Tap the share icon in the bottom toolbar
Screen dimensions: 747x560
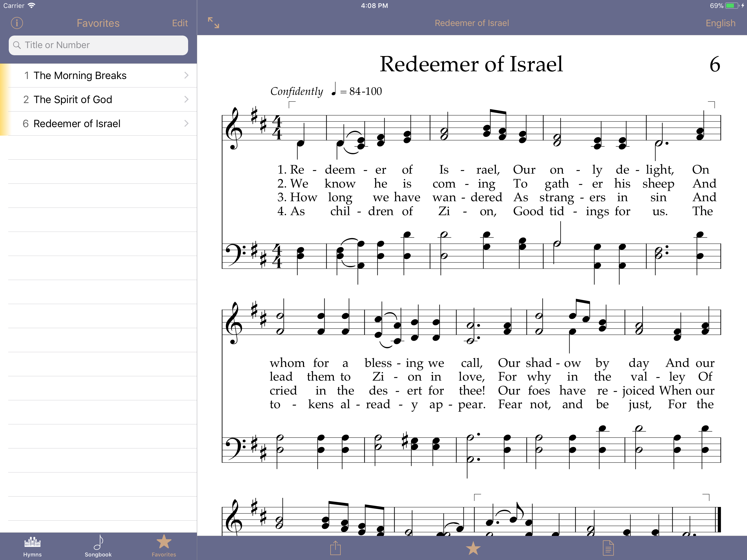[335, 548]
